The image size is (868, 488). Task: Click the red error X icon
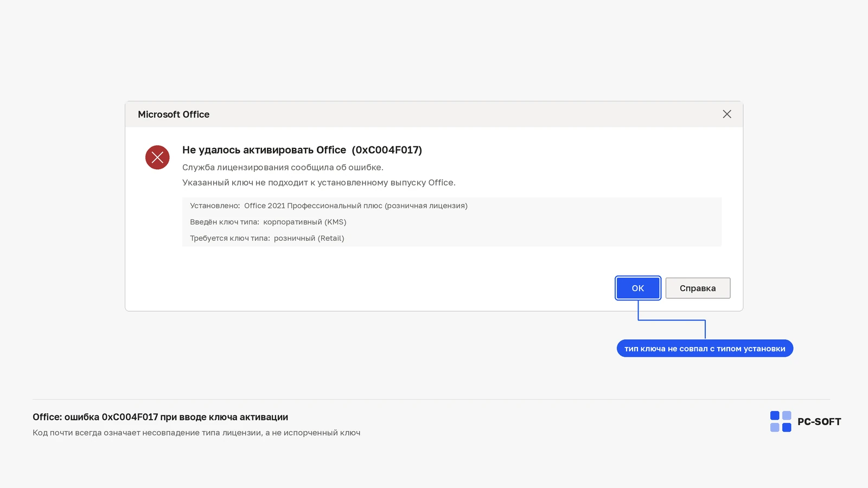[157, 157]
